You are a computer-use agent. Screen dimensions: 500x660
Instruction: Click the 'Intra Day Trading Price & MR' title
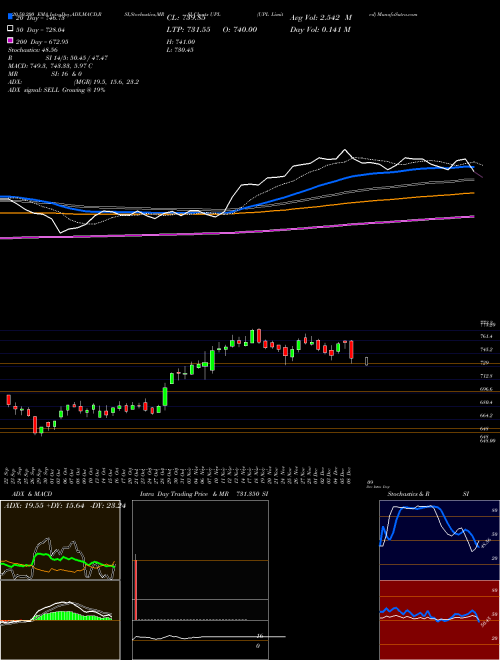coord(184,494)
